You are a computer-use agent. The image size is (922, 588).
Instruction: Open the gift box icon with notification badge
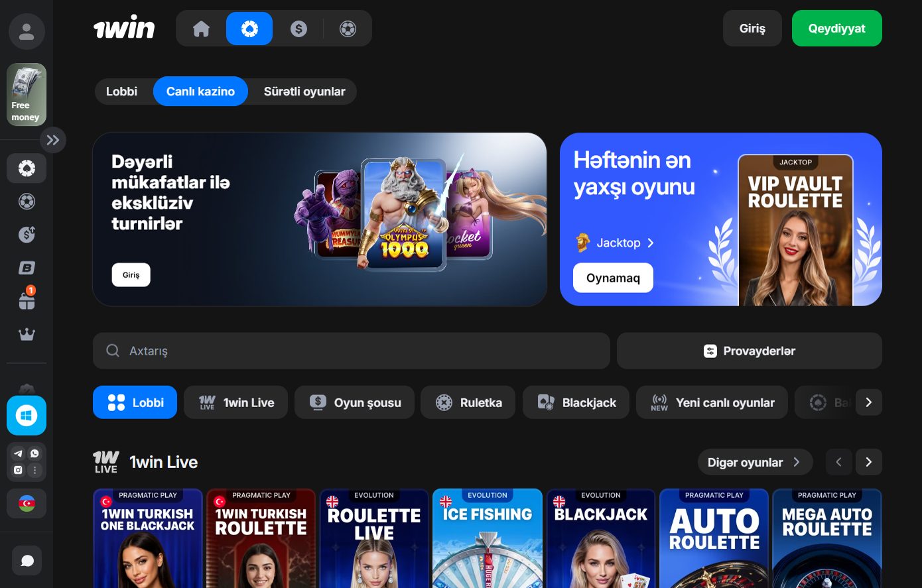(27, 300)
